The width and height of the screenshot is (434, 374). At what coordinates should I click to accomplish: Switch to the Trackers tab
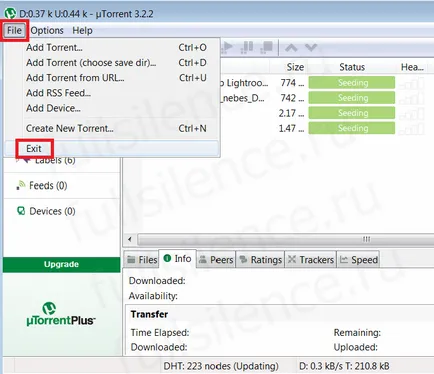311,259
